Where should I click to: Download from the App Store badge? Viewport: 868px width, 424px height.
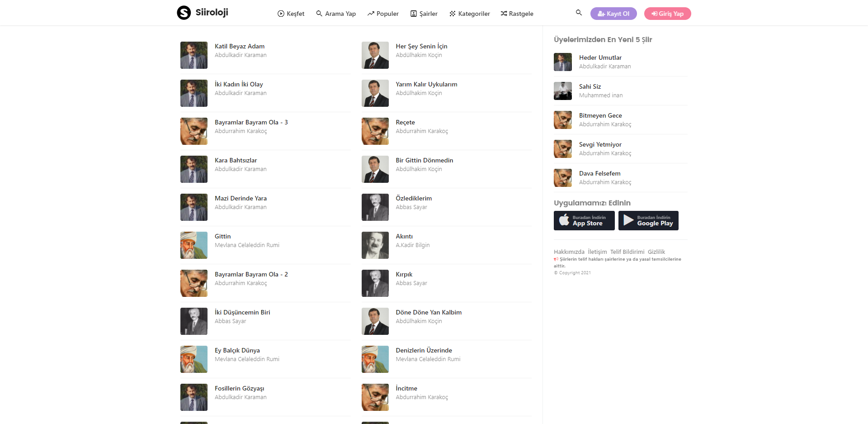click(584, 220)
